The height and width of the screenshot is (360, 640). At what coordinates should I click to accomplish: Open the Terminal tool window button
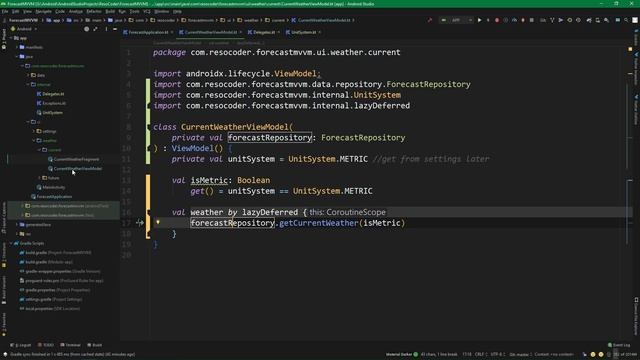click(70, 345)
